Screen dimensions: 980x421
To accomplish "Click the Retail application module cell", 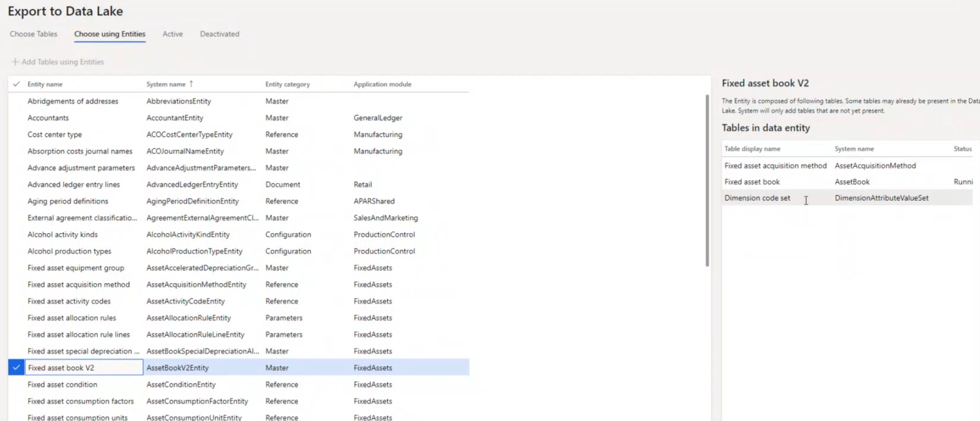I will tap(363, 184).
